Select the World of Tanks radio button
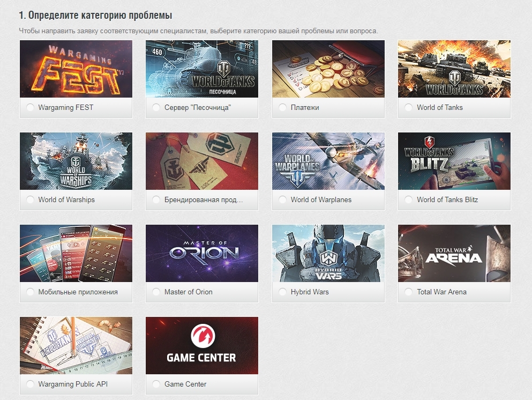532x400 pixels. 408,108
